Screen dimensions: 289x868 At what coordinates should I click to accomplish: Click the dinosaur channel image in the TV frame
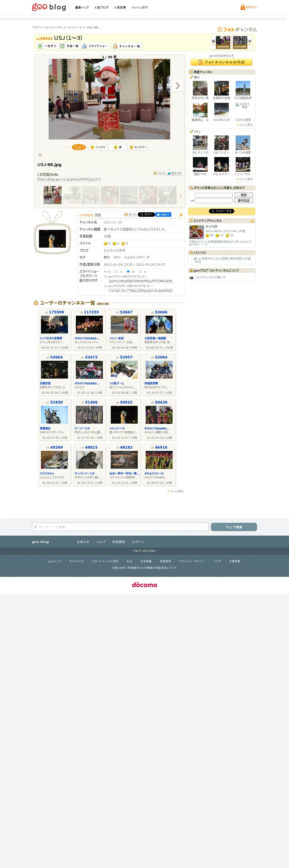pyautogui.click(x=52, y=239)
